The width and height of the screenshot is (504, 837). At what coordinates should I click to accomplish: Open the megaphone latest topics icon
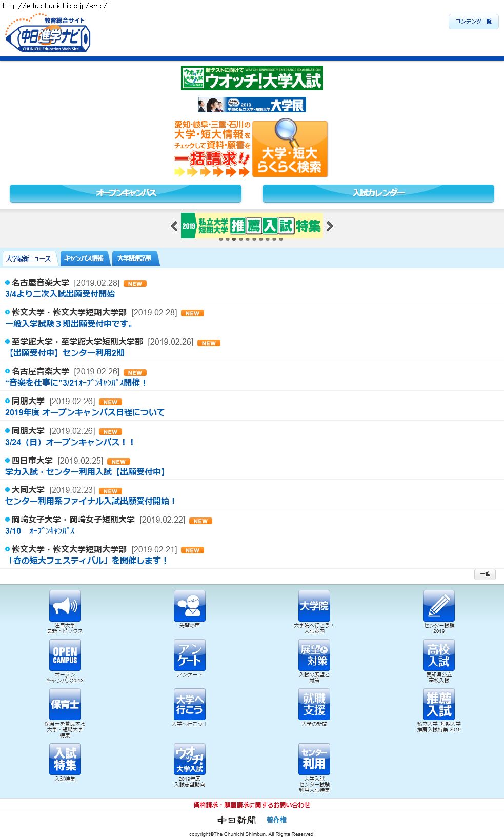[x=65, y=606]
